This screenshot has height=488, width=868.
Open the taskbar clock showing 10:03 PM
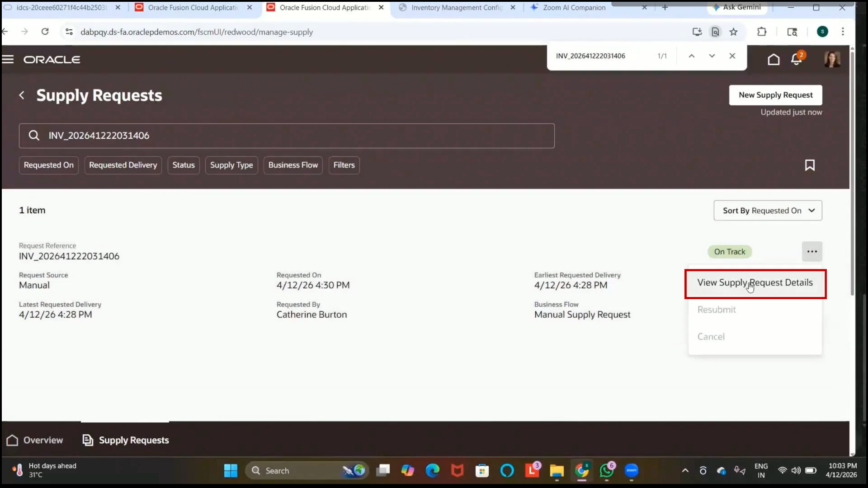pyautogui.click(x=842, y=470)
